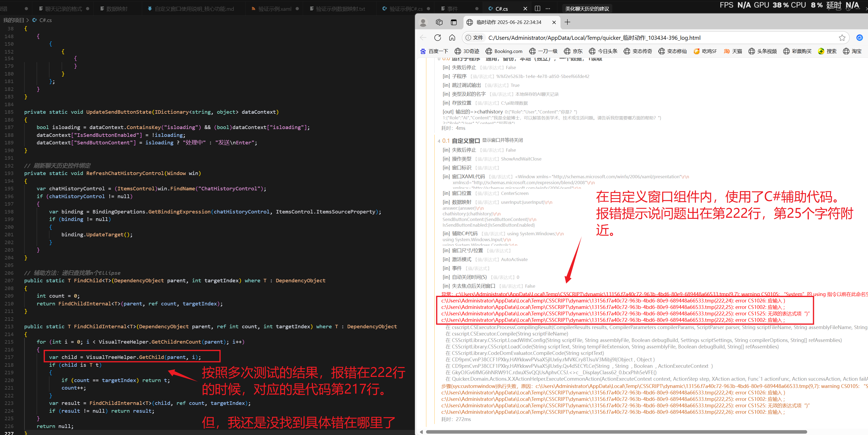
Task: Click the 耗时: 272ms text
Action: click(456, 419)
